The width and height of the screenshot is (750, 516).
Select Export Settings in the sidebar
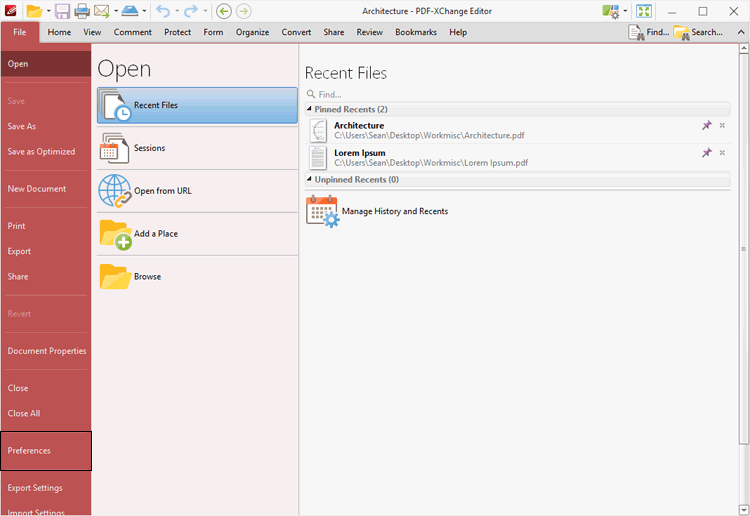pyautogui.click(x=46, y=488)
